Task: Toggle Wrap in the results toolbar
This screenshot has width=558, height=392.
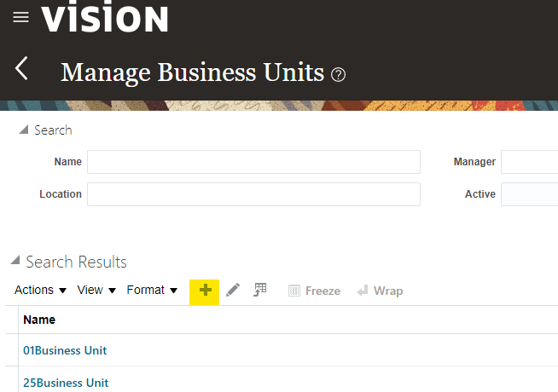Action: [x=380, y=291]
